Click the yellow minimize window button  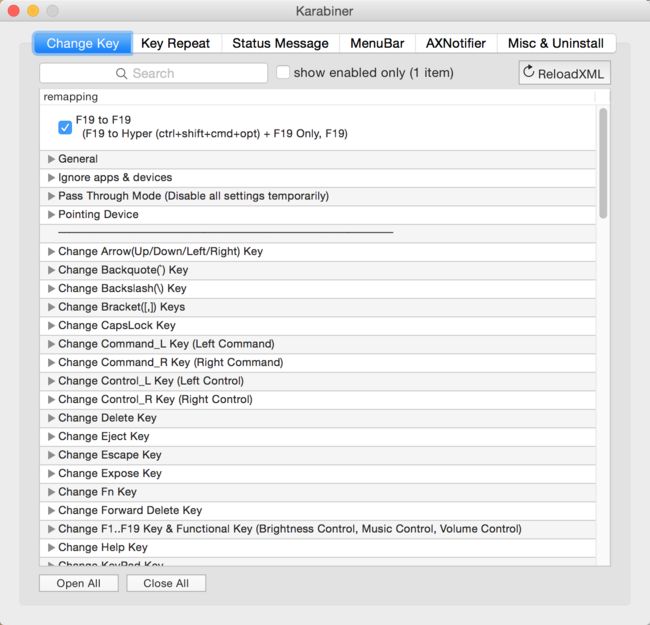pyautogui.click(x=33, y=10)
